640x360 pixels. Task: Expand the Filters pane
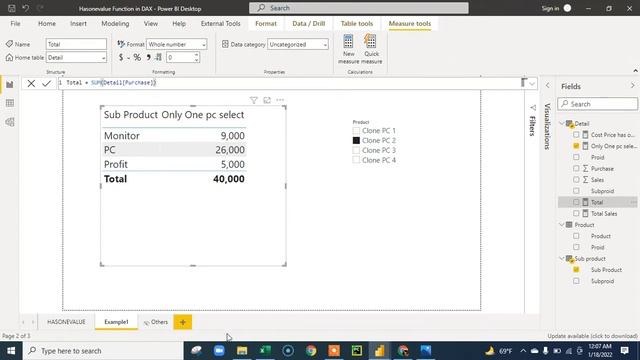pos(533,108)
